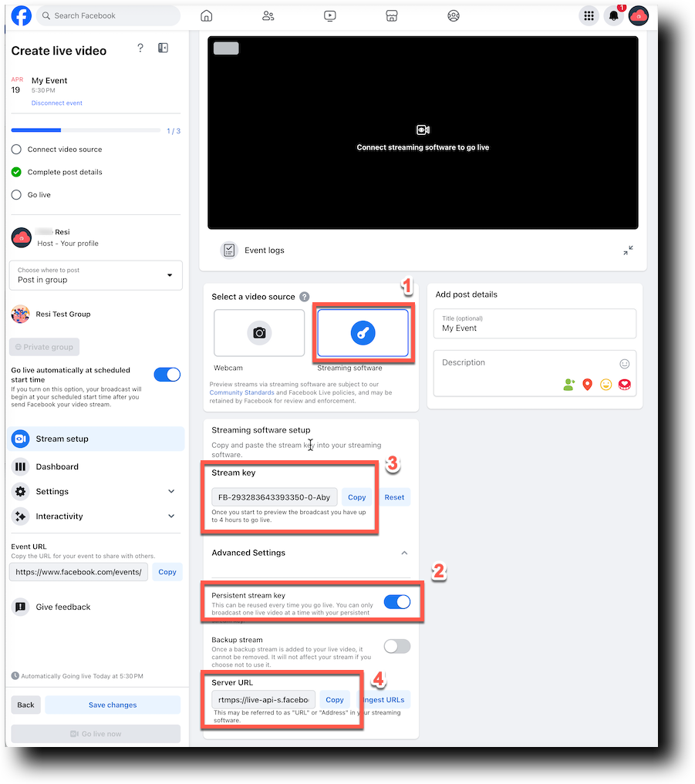
Task: Open the emoji picker in the Description field
Action: (625, 362)
